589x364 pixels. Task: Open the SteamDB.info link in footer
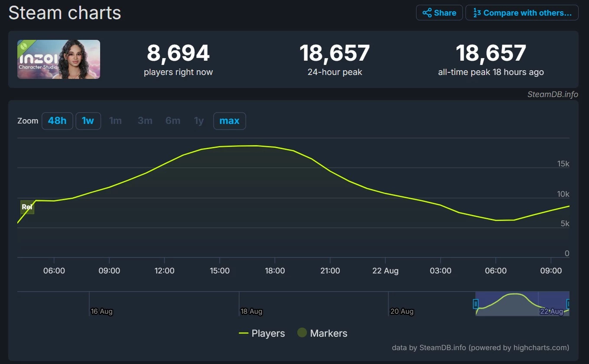tap(443, 348)
